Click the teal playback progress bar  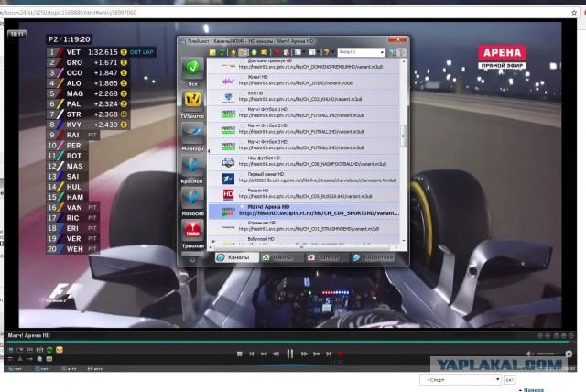click(x=288, y=342)
